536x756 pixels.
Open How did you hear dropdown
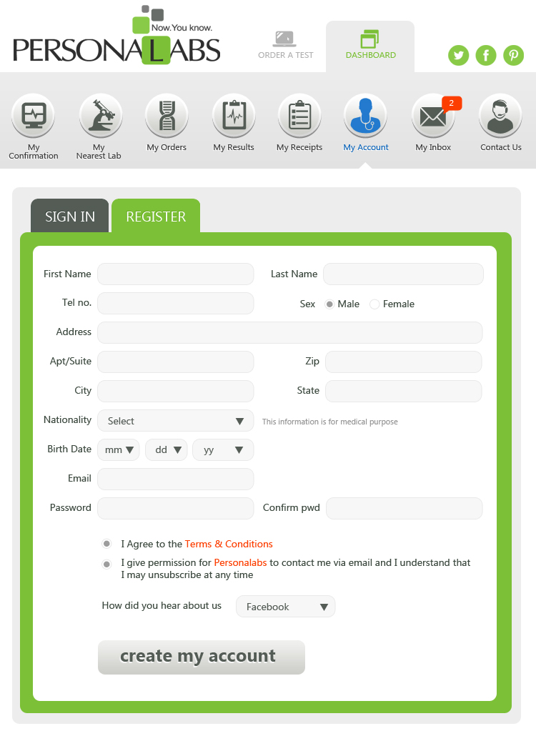click(285, 607)
